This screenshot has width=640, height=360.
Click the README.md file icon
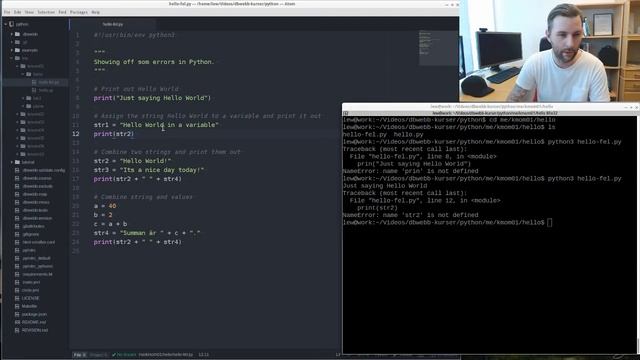17,322
